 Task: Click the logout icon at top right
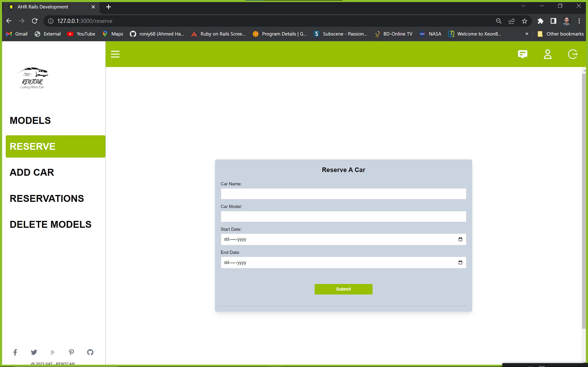[573, 54]
